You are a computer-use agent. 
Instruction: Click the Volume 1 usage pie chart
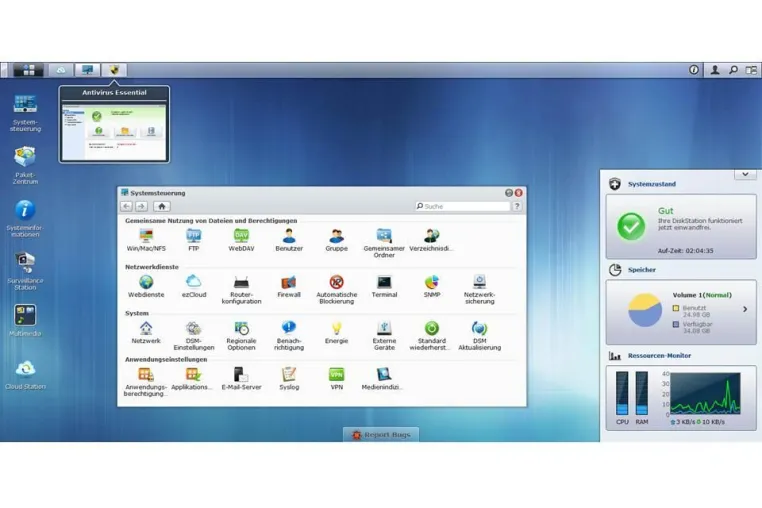click(x=645, y=310)
